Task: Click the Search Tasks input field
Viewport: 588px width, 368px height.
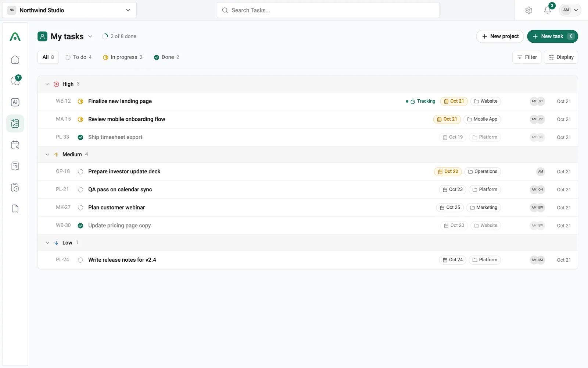Action: [x=328, y=10]
